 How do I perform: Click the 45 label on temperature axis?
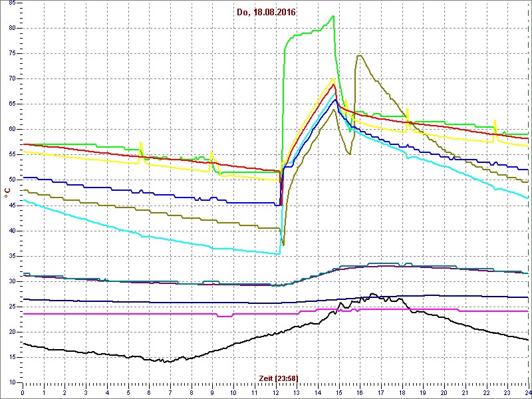(11, 205)
